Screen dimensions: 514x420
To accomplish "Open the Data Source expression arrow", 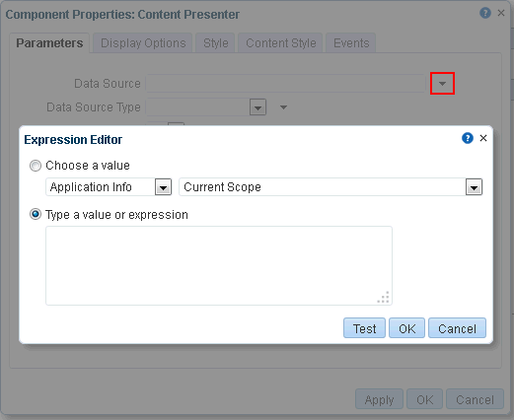I will coord(442,84).
